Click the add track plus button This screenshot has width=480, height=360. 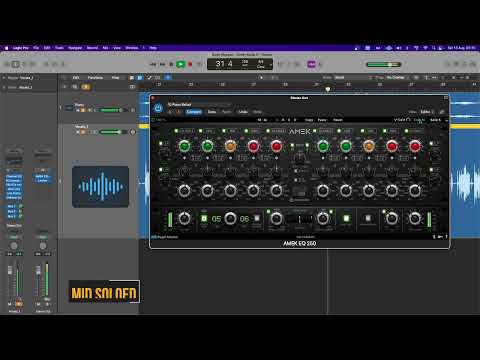tap(65, 87)
